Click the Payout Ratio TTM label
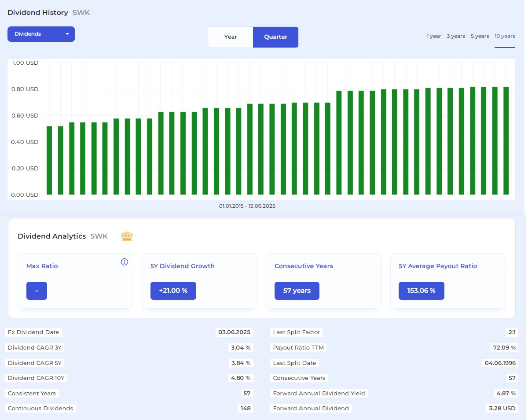Screen dimensions: 528x420 click(298, 348)
